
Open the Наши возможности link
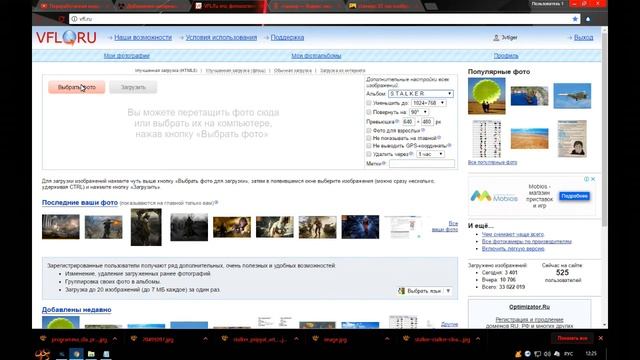point(143,38)
